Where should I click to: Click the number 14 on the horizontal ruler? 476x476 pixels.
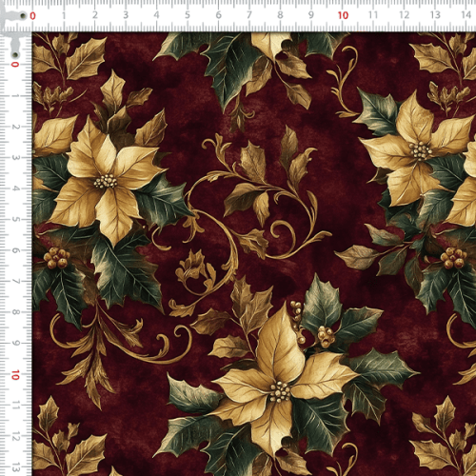(466, 14)
